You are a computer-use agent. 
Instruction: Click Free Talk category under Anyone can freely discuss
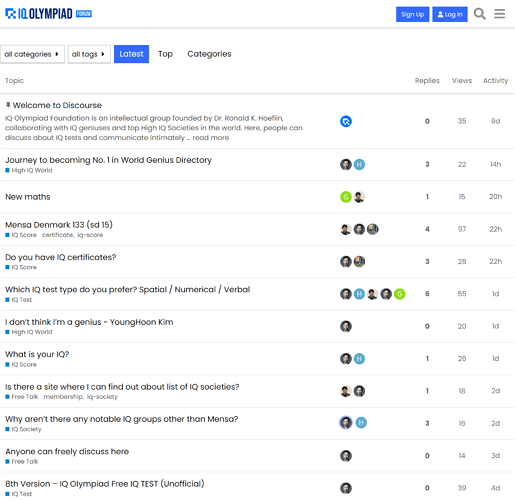point(22,462)
